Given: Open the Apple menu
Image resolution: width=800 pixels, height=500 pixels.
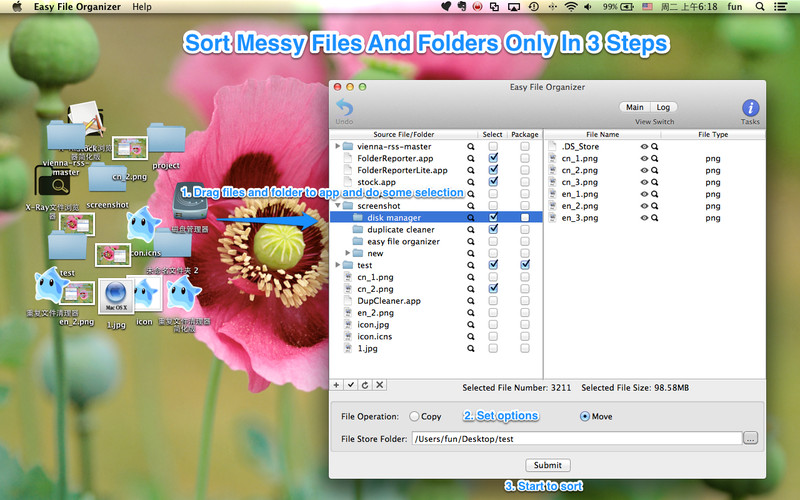Looking at the screenshot, I should pyautogui.click(x=17, y=7).
